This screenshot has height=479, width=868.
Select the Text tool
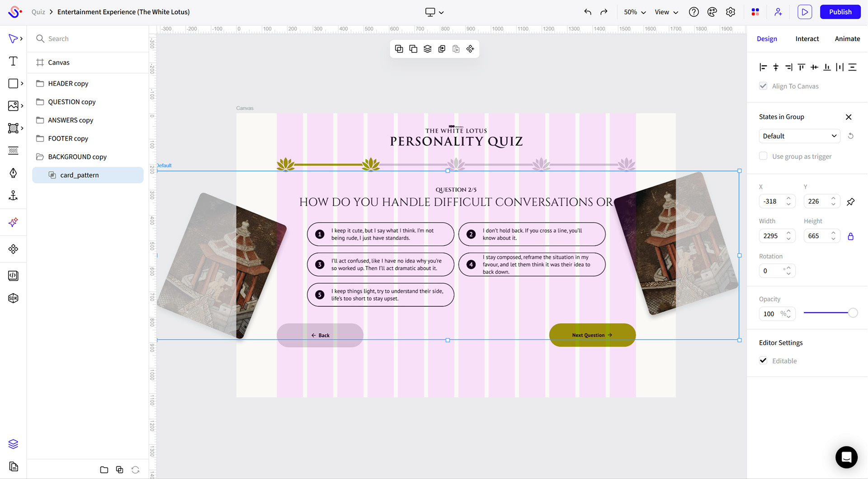(13, 61)
